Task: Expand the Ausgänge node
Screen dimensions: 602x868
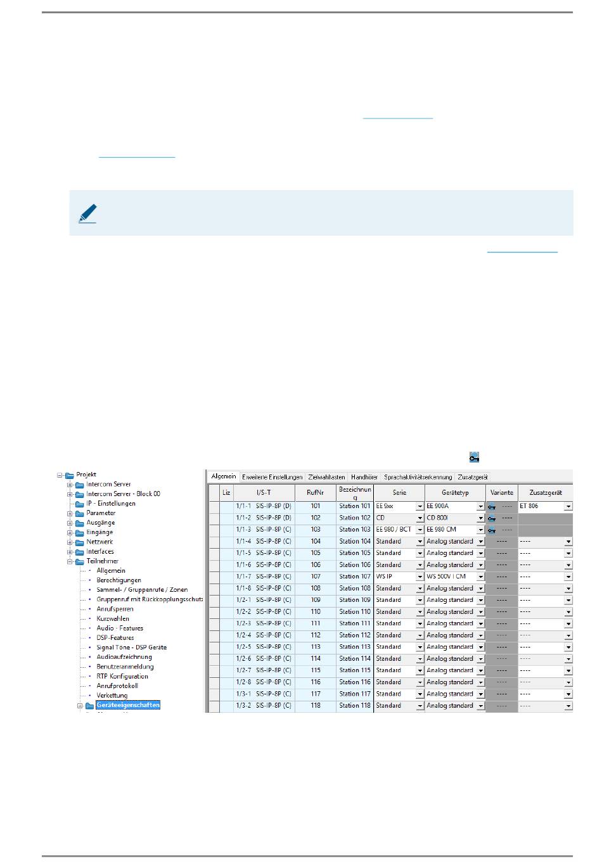Action: pyautogui.click(x=70, y=523)
